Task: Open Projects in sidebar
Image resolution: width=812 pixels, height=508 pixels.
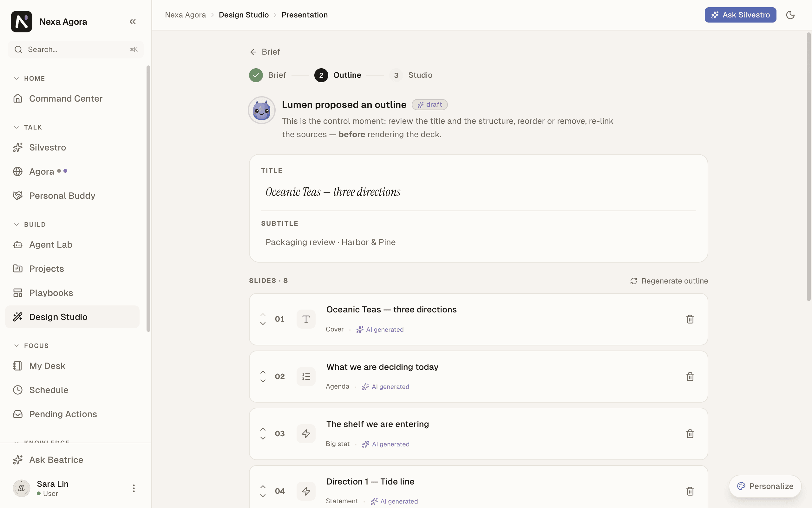Action: point(72,269)
